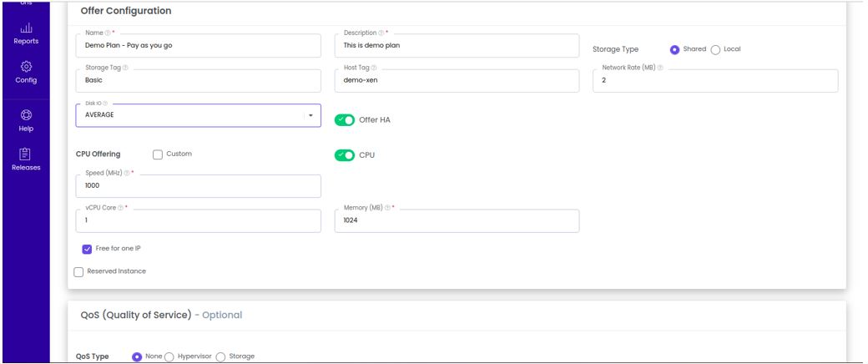Select Local storage type
This screenshot has height=364, width=868.
pyautogui.click(x=715, y=49)
